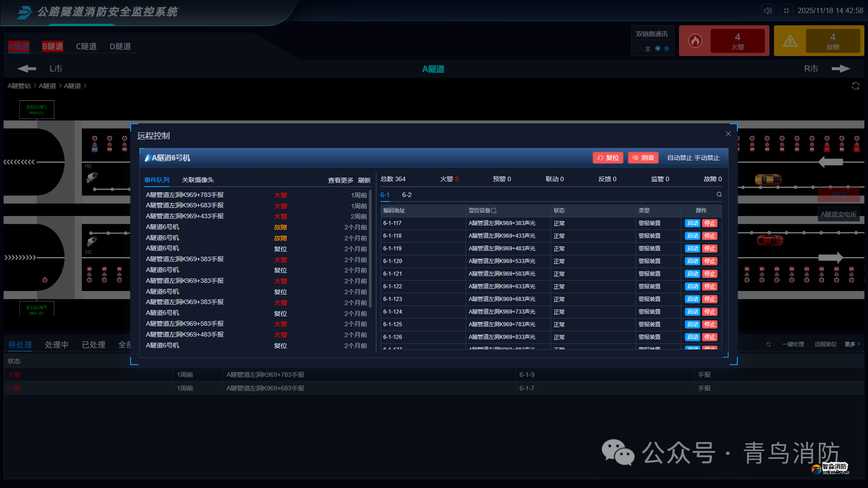This screenshot has width=868, height=488.
Task: Click the search icon beside 受控设备 header
Action: (494, 211)
